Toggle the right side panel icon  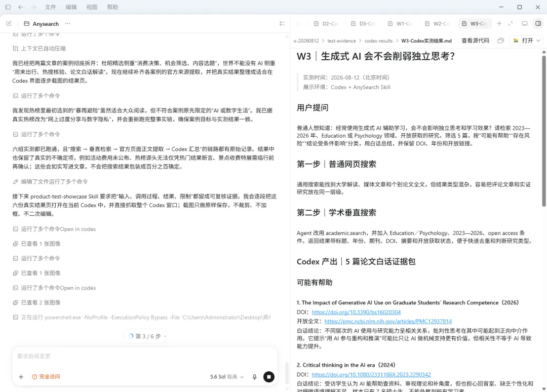tap(538, 23)
